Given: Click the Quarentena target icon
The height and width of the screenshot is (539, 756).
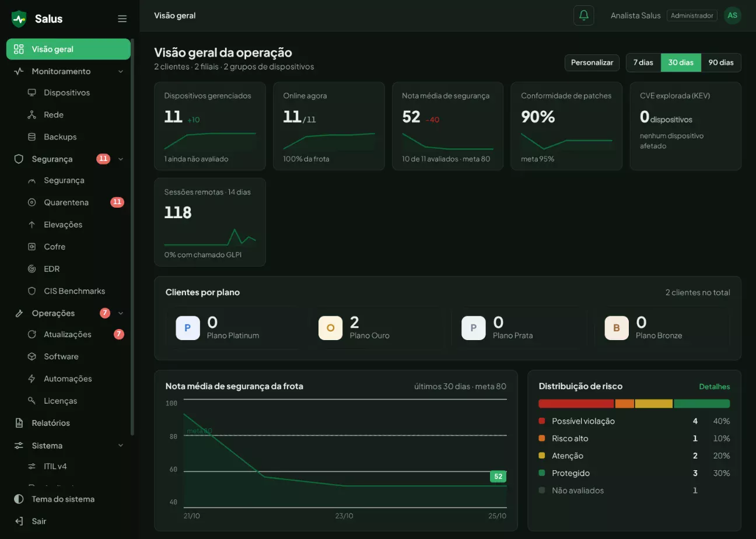Looking at the screenshot, I should 32,202.
